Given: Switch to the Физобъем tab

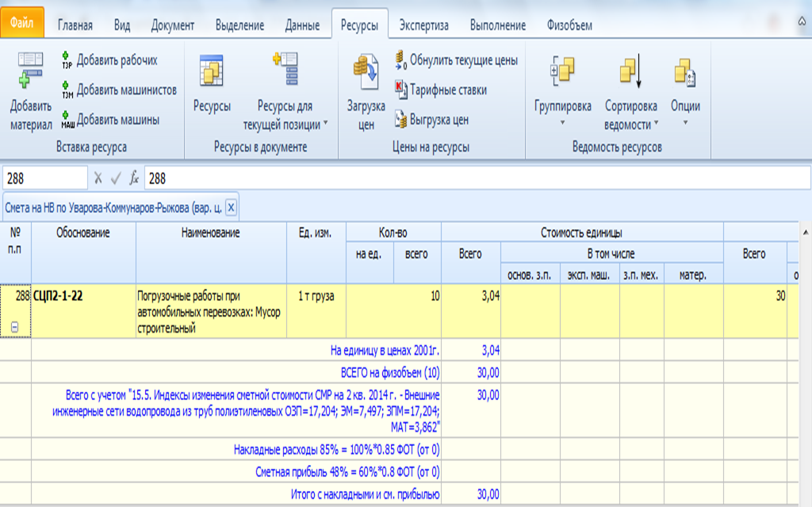Looking at the screenshot, I should [569, 25].
